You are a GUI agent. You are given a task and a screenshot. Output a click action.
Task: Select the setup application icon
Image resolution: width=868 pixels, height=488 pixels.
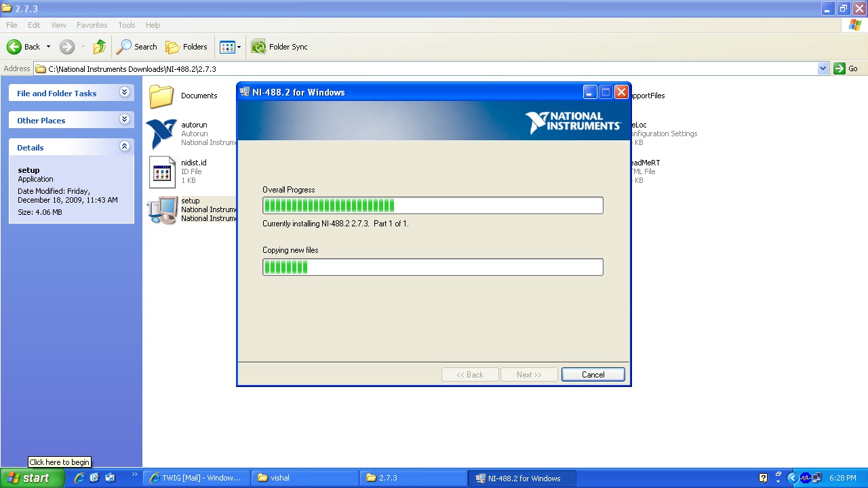[163, 210]
